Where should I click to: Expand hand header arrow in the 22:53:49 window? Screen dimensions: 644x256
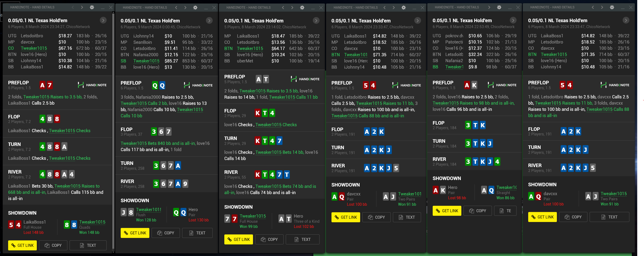[513, 20]
